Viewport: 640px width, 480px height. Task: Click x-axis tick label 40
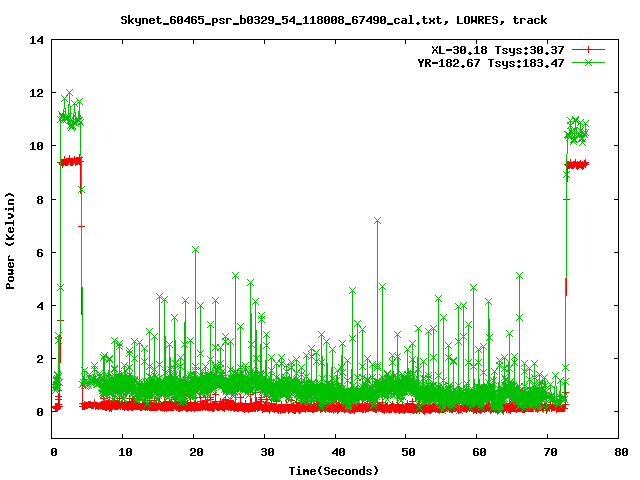coord(338,452)
